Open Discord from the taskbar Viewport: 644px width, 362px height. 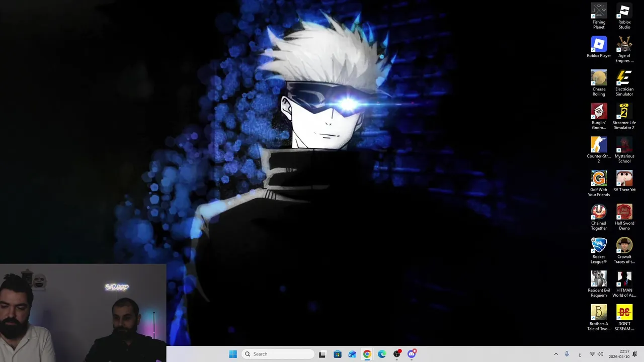[412, 354]
